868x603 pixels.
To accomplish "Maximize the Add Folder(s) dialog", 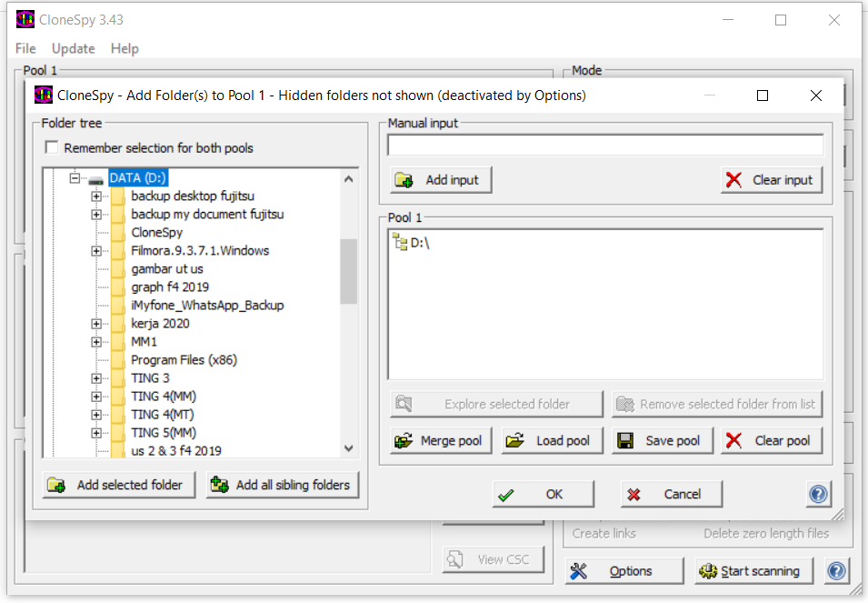I will (x=763, y=95).
